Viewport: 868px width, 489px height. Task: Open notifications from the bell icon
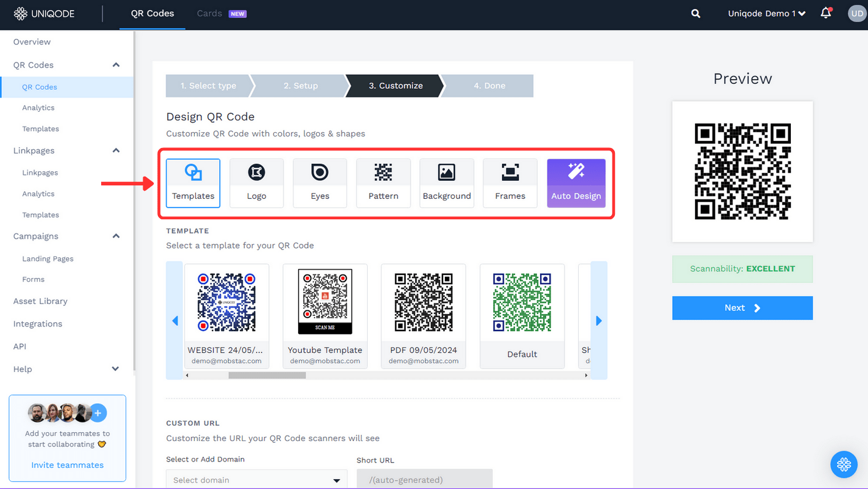click(825, 13)
